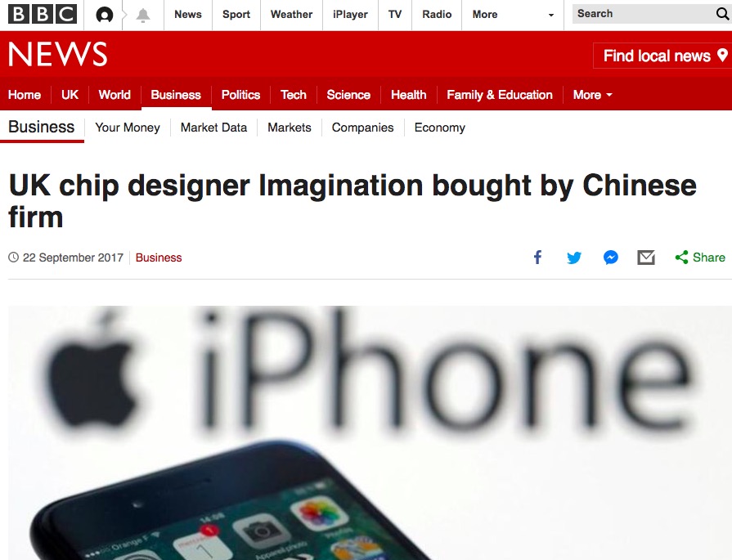The width and height of the screenshot is (732, 560).
Task: Share article by email icon
Action: coord(646,258)
